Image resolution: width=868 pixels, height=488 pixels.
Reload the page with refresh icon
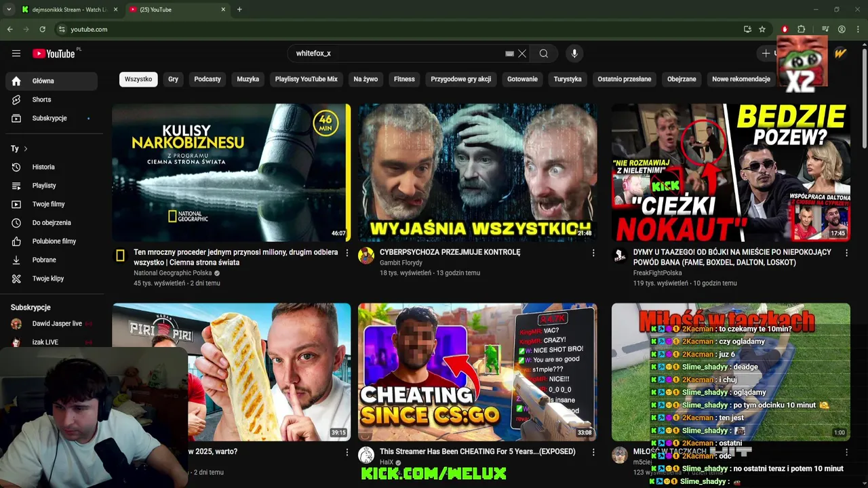[42, 29]
